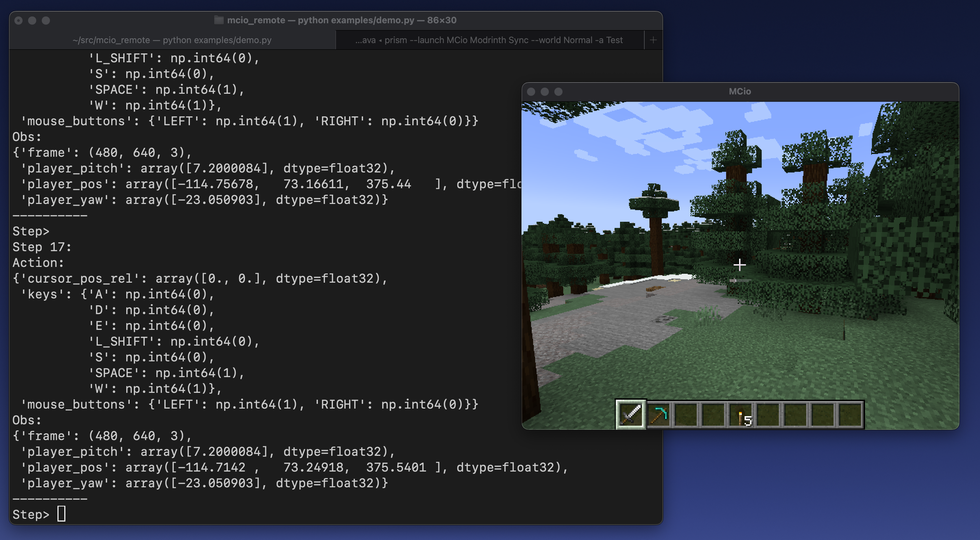Select the empty eighth hotbar slot

pyautogui.click(x=823, y=414)
